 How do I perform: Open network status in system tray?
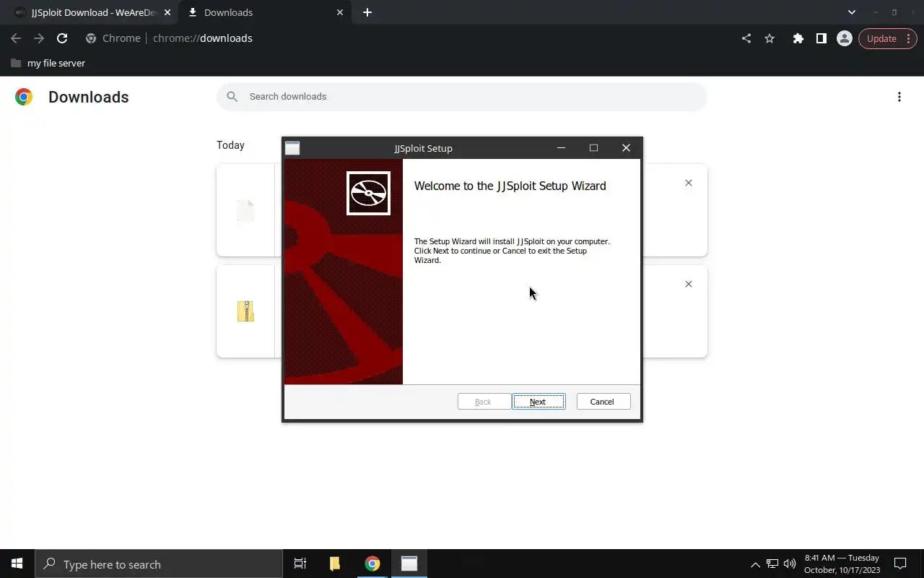tap(772, 564)
